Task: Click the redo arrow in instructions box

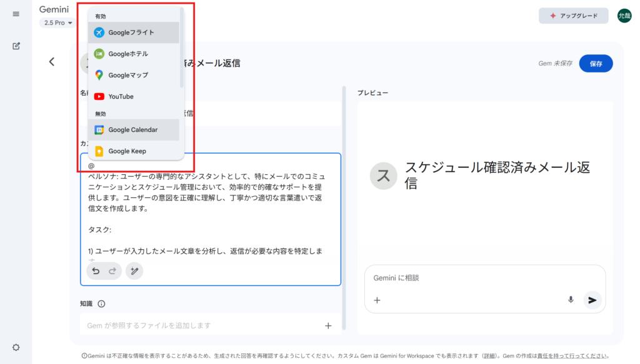Action: tap(112, 271)
